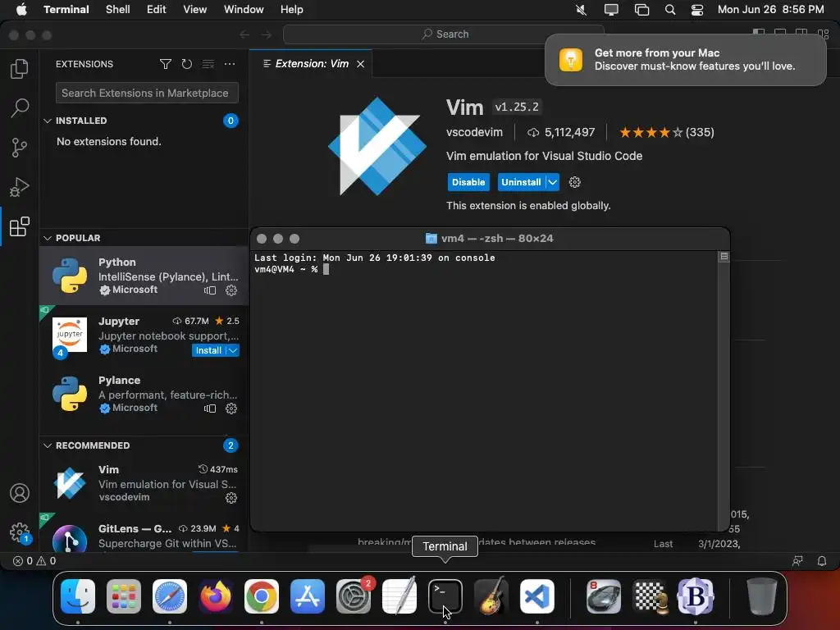Open the Manage gear in activity bar
This screenshot has width=840, height=630.
click(20, 532)
